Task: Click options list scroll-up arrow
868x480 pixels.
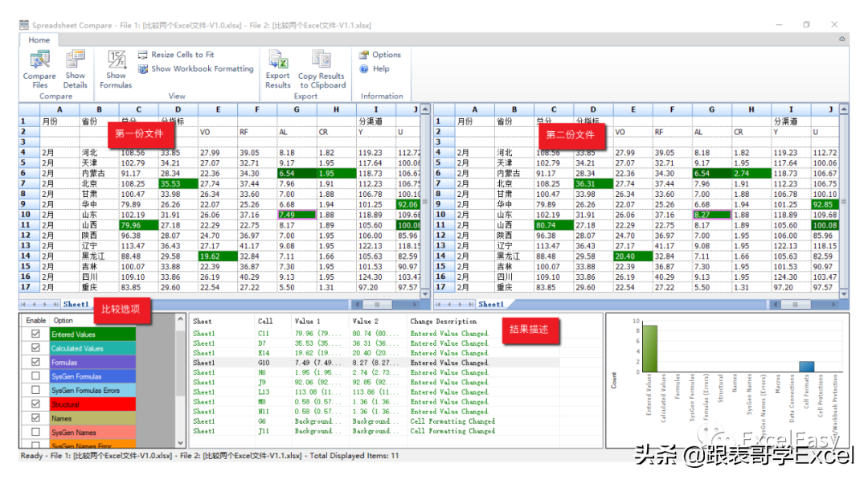Action: [181, 319]
